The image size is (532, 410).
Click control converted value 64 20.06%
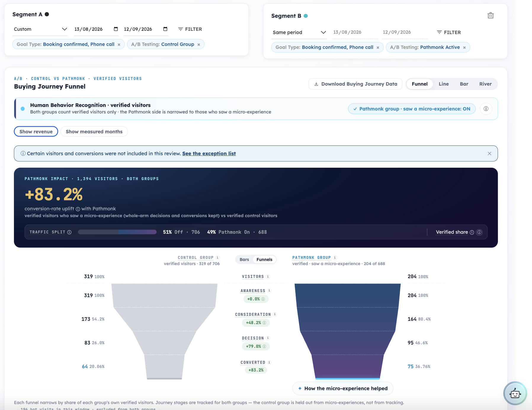click(x=93, y=366)
